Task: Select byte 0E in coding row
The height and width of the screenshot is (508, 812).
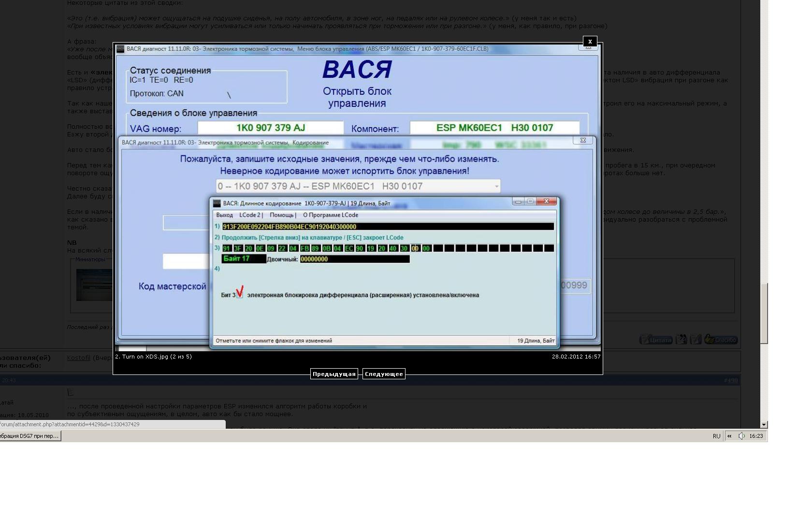Action: coord(260,248)
